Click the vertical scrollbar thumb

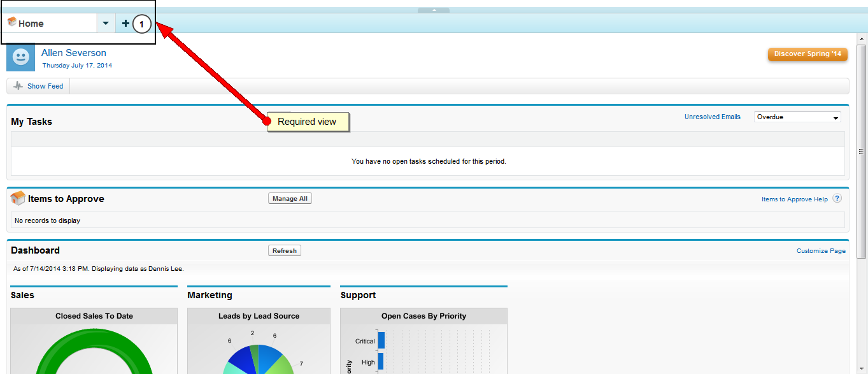coord(862,151)
